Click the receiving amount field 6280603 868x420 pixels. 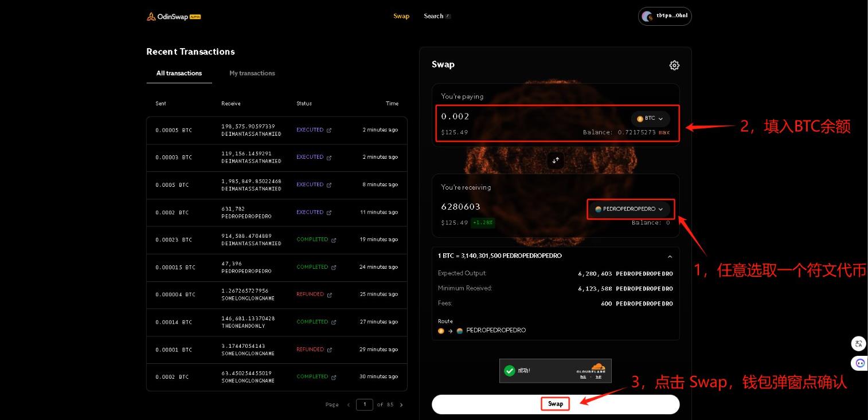[x=460, y=207]
